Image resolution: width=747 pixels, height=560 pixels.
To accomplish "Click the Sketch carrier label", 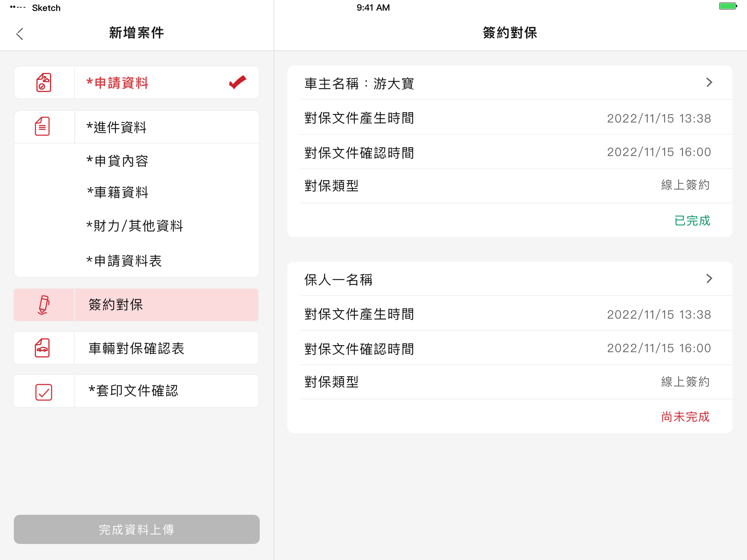I will pos(46,8).
